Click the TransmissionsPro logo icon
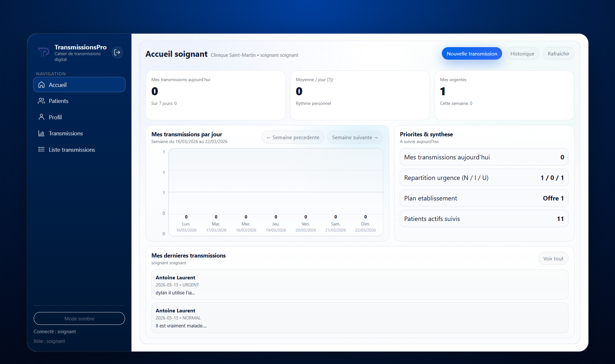 (44, 52)
